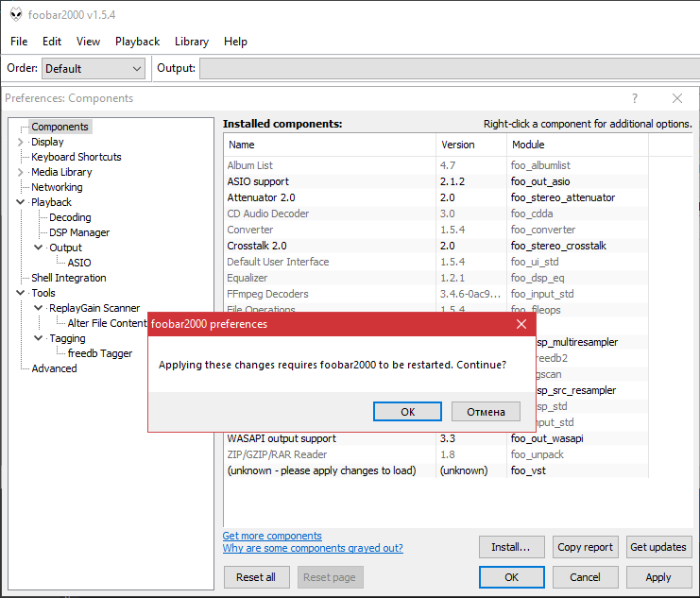
Task: Select ASIO under Output
Action: pyautogui.click(x=79, y=263)
